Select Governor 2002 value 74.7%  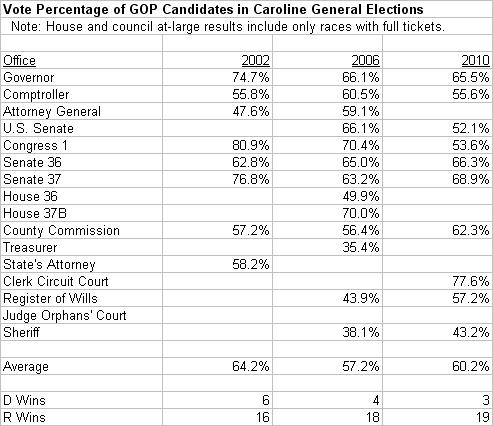pyautogui.click(x=217, y=77)
